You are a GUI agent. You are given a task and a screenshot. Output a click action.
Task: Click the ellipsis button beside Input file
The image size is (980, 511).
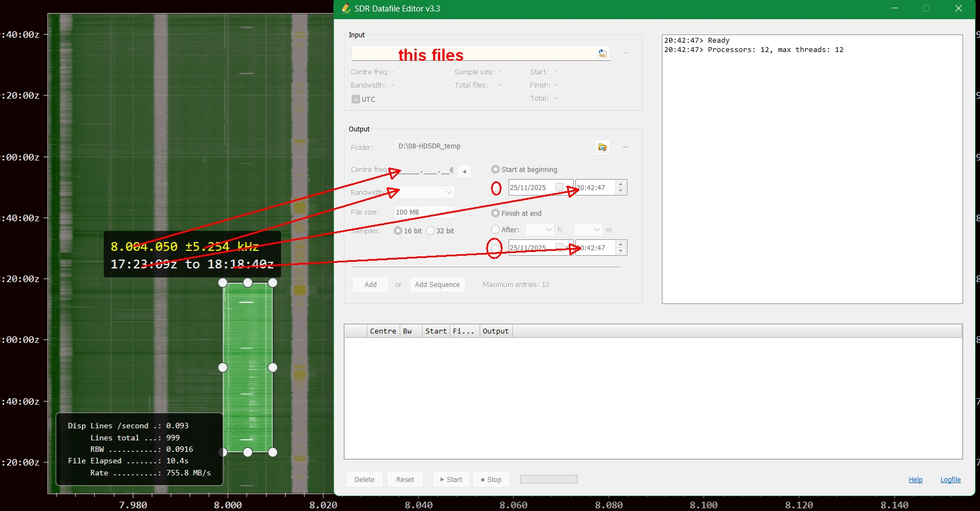(625, 53)
